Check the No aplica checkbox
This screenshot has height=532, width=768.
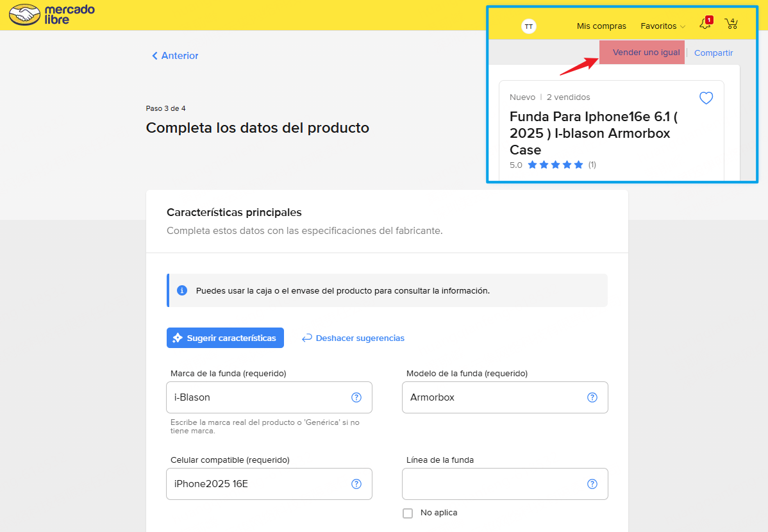coord(408,513)
